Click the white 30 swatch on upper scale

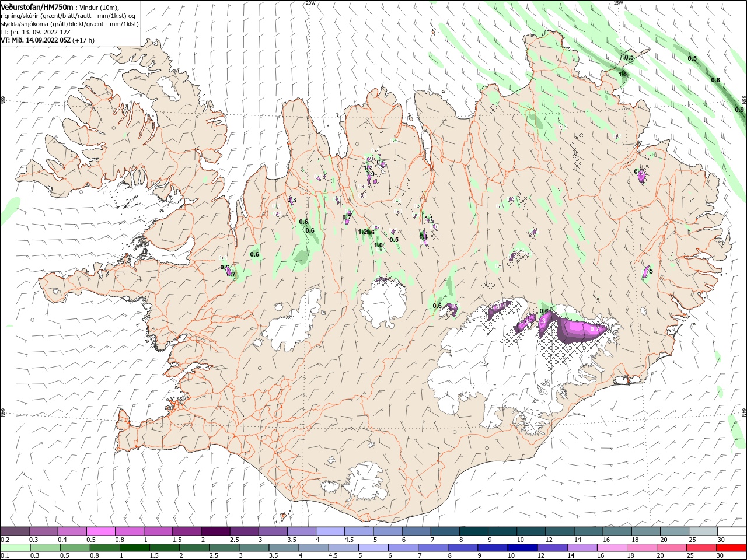pos(732,531)
